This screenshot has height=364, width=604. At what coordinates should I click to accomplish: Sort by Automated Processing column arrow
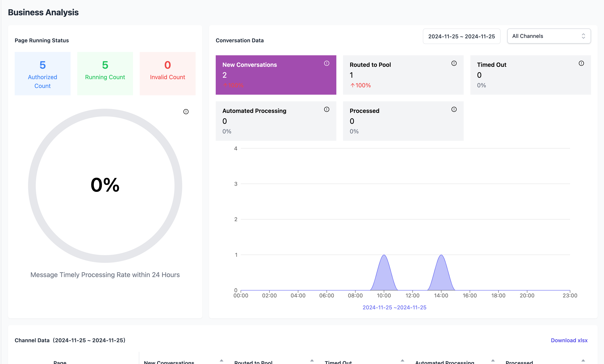[x=493, y=361]
